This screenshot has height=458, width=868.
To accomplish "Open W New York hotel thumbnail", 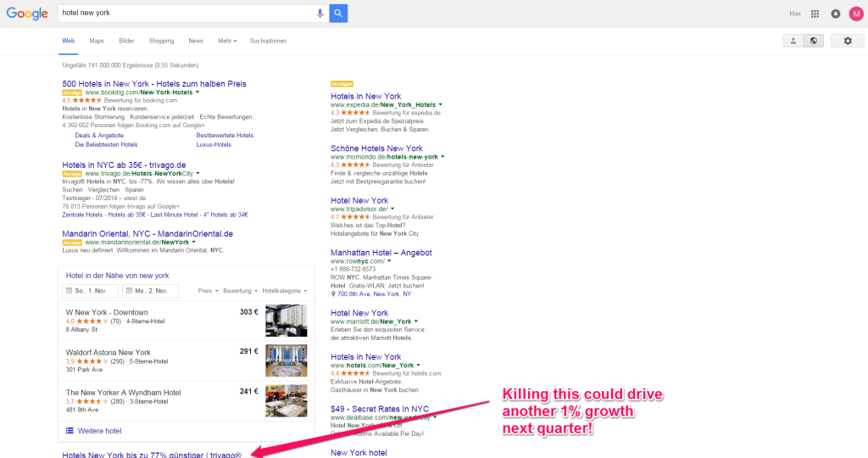I will click(x=287, y=321).
